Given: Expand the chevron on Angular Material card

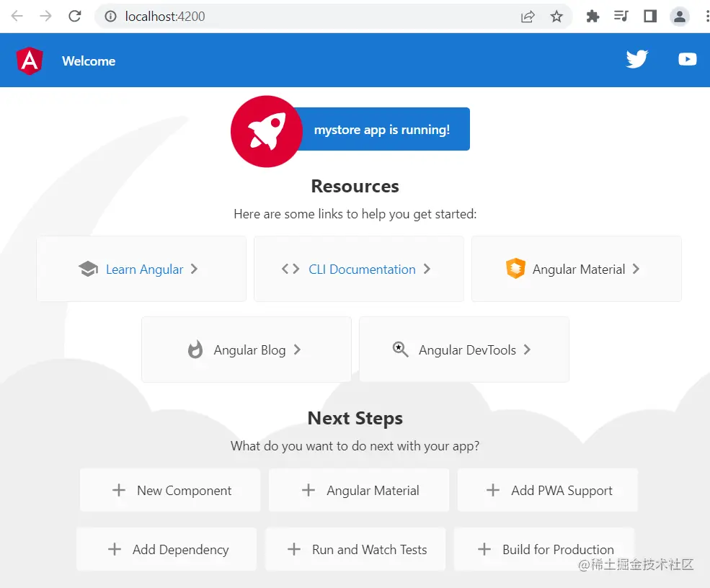Looking at the screenshot, I should pyautogui.click(x=636, y=269).
